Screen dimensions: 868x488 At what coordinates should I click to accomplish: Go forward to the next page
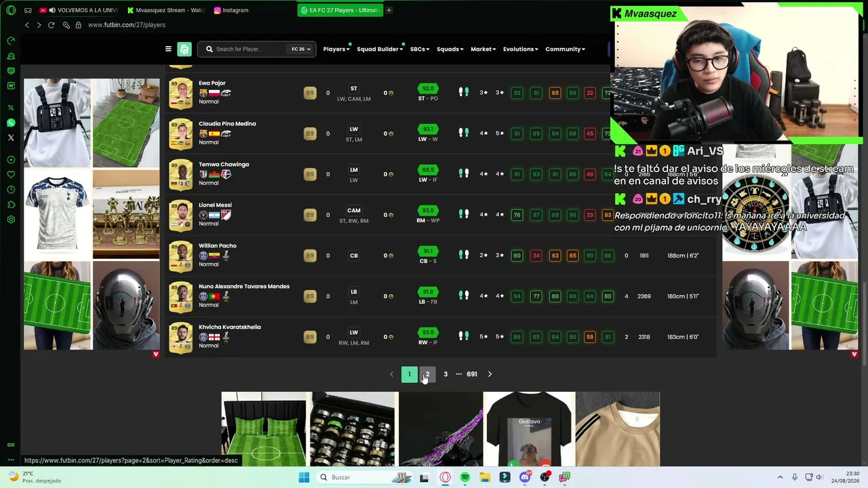pyautogui.click(x=39, y=25)
